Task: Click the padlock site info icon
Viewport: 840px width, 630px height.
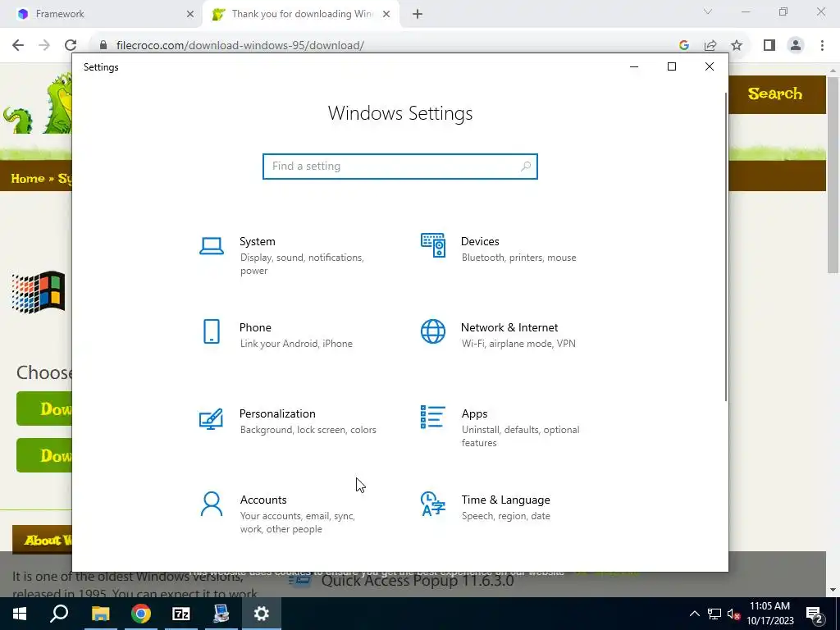Action: pos(103,45)
